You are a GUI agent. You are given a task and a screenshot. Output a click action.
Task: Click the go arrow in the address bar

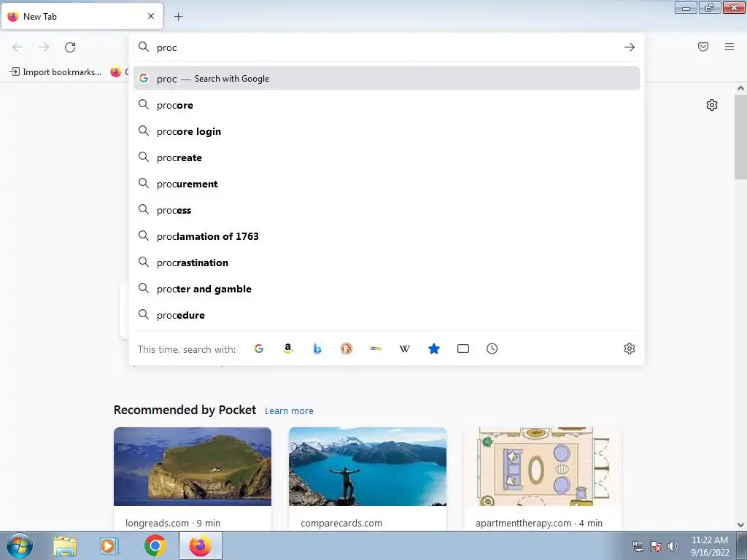(630, 47)
